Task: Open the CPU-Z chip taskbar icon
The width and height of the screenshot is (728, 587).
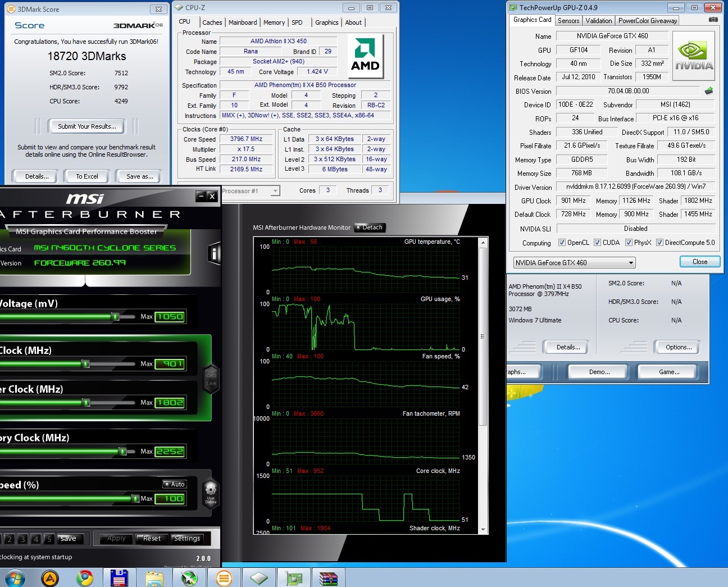Action: coord(258,578)
